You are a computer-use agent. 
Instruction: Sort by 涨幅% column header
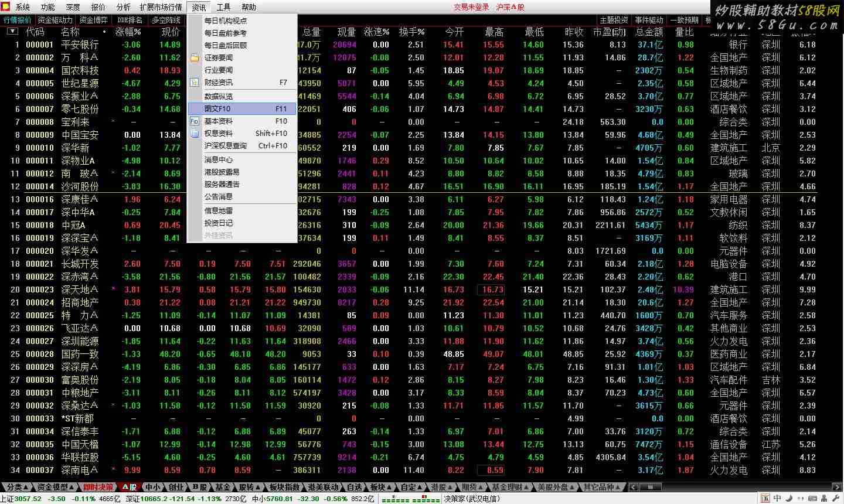[128, 32]
